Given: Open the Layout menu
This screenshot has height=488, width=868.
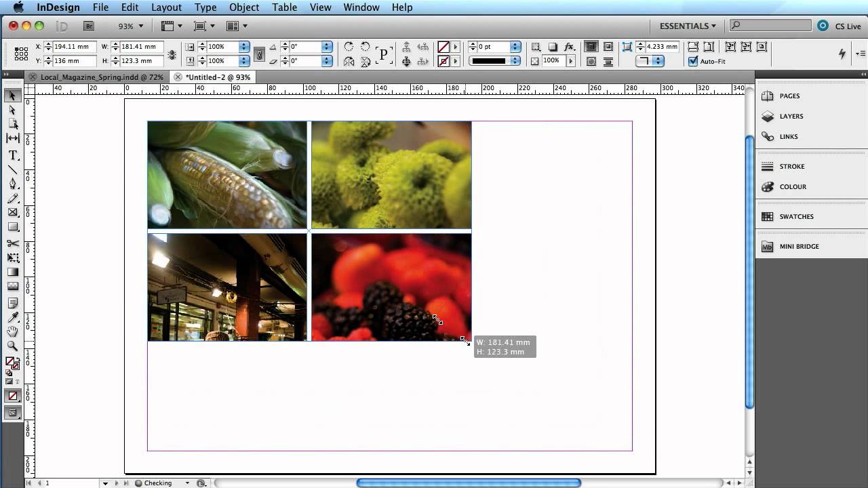Looking at the screenshot, I should point(166,7).
